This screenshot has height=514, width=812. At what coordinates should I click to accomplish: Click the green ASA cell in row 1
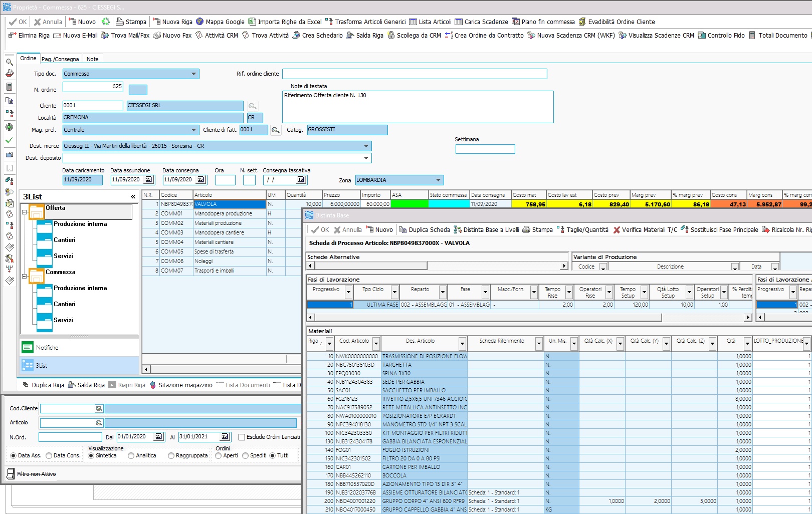pos(410,204)
